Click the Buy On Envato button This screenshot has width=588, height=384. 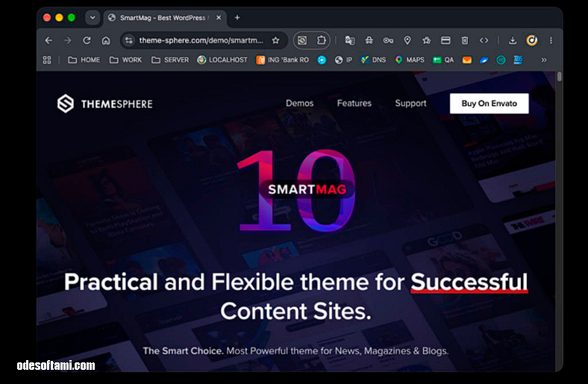tap(489, 104)
